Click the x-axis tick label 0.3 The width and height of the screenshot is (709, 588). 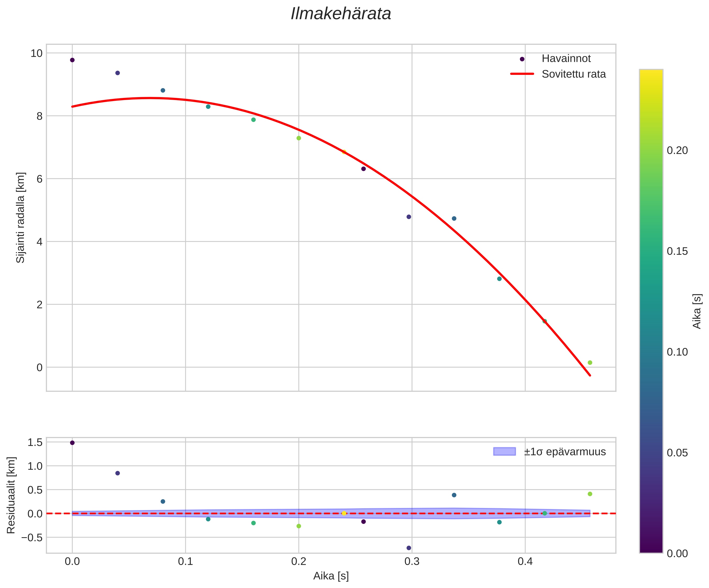tap(412, 561)
